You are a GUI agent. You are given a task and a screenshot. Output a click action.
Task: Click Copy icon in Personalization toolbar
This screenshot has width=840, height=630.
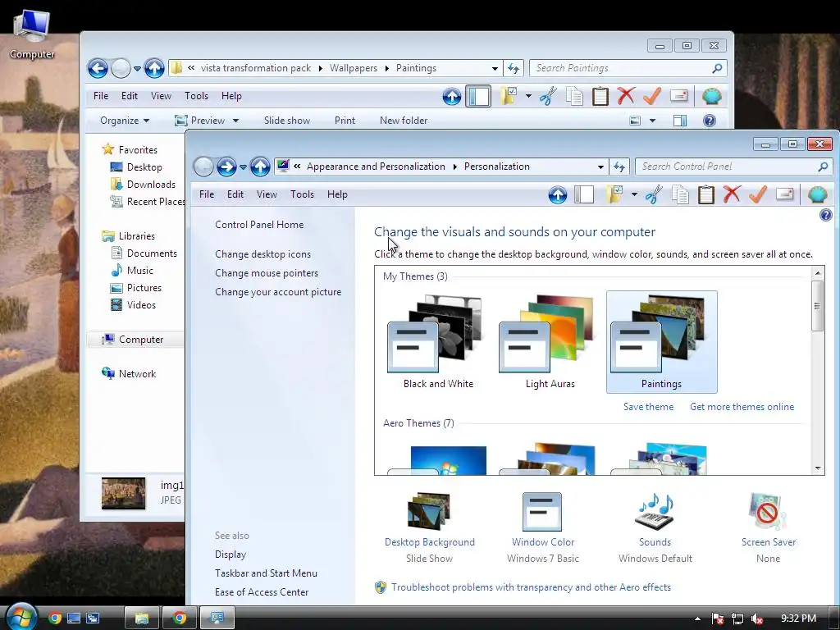680,194
